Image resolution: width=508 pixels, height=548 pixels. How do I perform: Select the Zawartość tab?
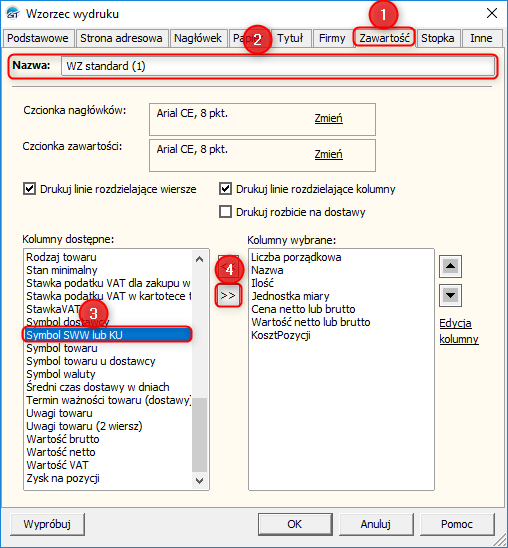coord(384,37)
